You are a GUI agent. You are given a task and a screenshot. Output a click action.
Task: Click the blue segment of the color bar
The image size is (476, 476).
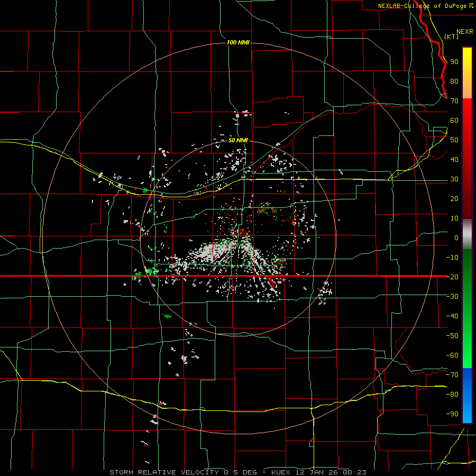(467, 396)
